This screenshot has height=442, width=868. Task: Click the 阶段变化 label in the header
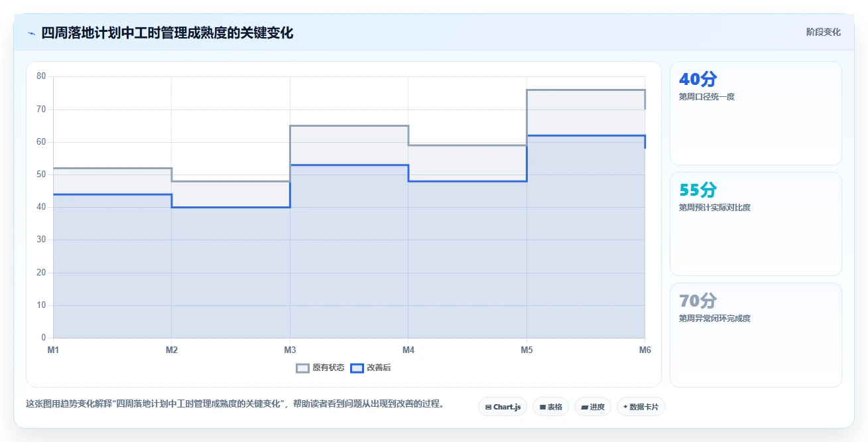click(x=824, y=32)
